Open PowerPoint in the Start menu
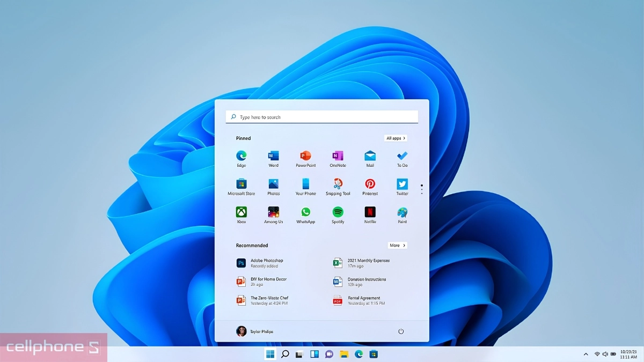This screenshot has height=362, width=644. tap(306, 159)
